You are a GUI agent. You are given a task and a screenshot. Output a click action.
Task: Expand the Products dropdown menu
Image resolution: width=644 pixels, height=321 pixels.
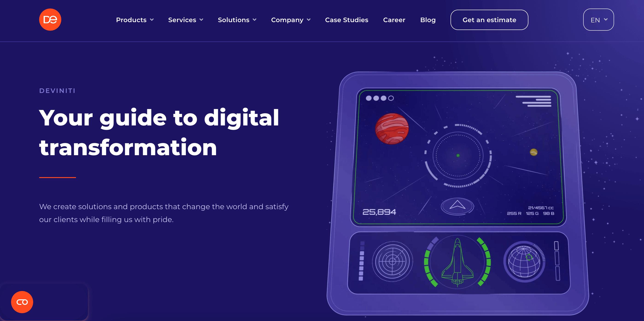(134, 19)
